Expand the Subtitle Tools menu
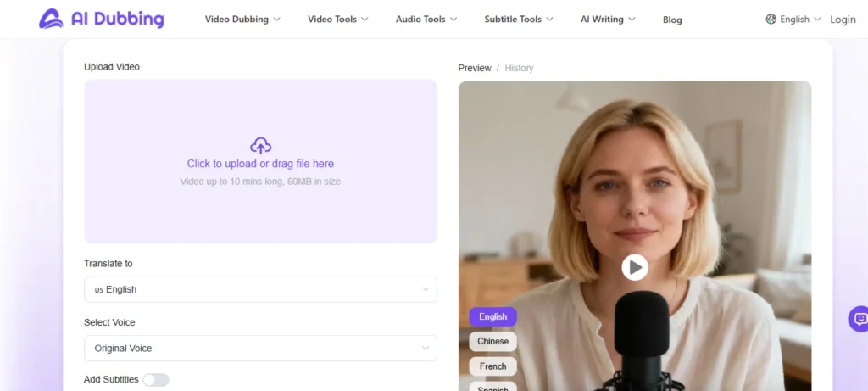Screen dimensions: 868x391 [519, 20]
